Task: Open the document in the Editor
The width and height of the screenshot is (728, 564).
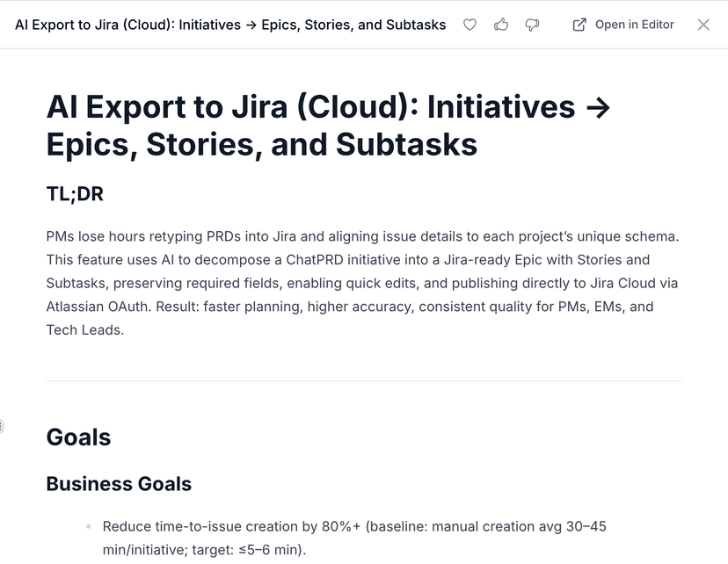Action: point(622,25)
